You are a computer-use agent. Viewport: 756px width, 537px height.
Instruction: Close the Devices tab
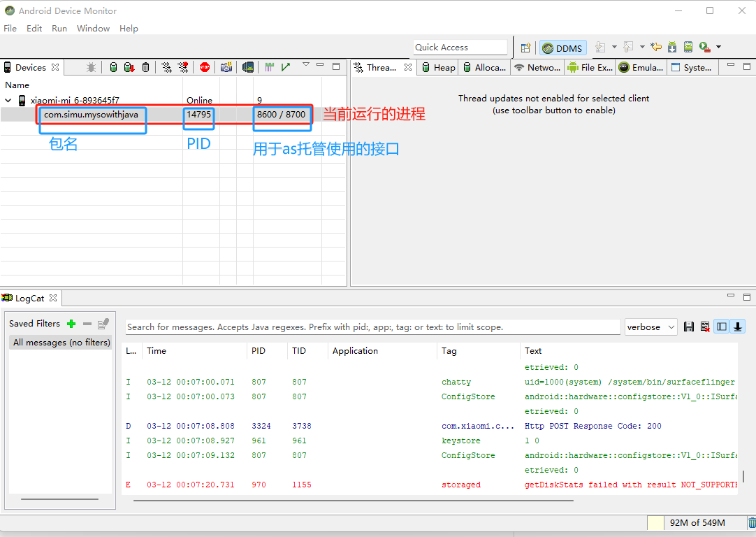[55, 67]
